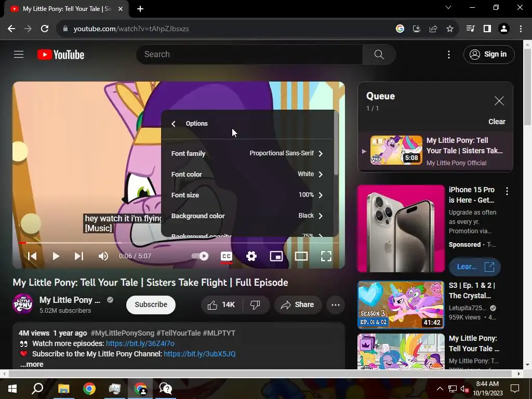The image size is (532, 399).
Task: Open Font color caption option
Action: click(247, 174)
